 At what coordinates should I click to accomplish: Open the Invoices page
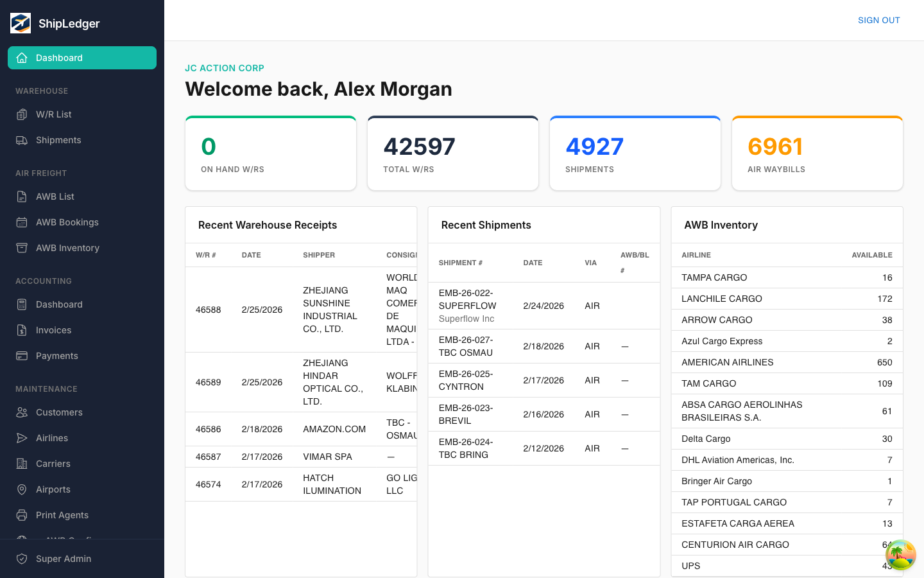[82, 330]
